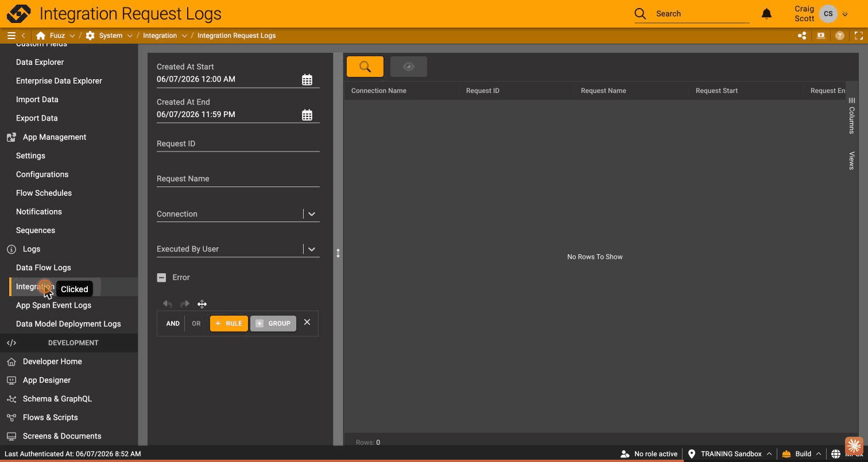The image size is (868, 462).
Task: Click the share icon in breadcrumb bar
Action: [x=802, y=36]
